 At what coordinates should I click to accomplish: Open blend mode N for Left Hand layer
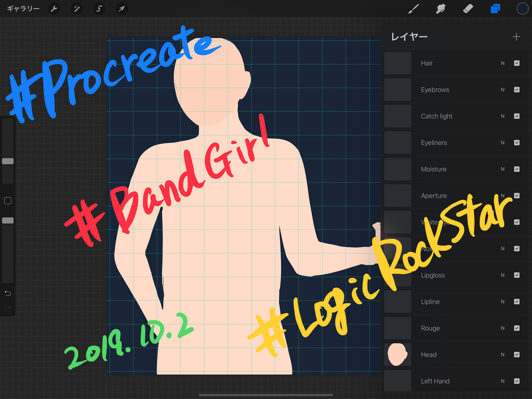[503, 381]
